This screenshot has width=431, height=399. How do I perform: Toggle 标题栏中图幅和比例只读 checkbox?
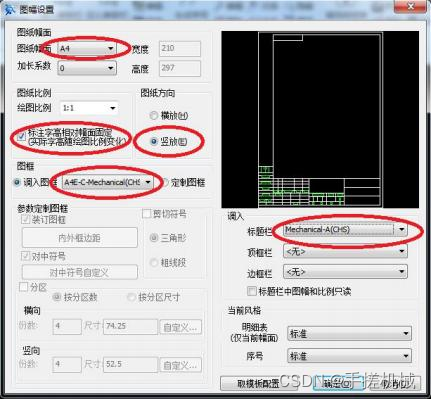coord(252,291)
